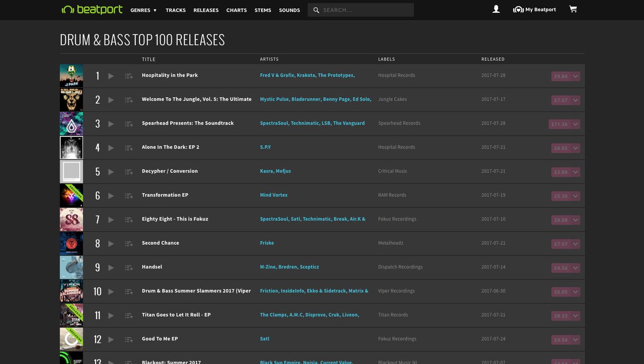Image resolution: width=644 pixels, height=364 pixels.
Task: Open Dispatch Recordings label page
Action: 400,267
